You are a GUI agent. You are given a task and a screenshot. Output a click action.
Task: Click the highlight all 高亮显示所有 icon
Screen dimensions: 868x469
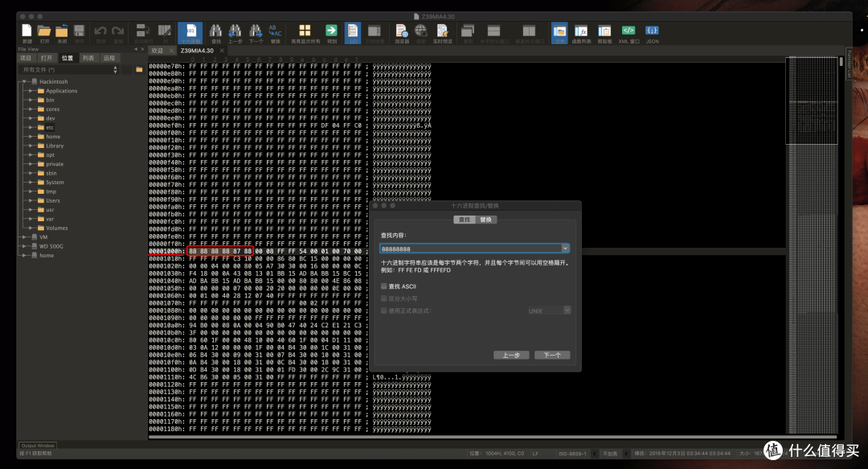(305, 32)
